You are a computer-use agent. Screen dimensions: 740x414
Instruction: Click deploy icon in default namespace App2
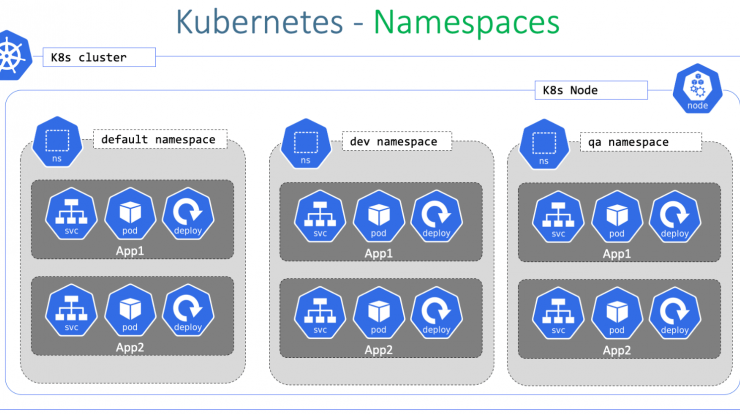[x=188, y=310]
